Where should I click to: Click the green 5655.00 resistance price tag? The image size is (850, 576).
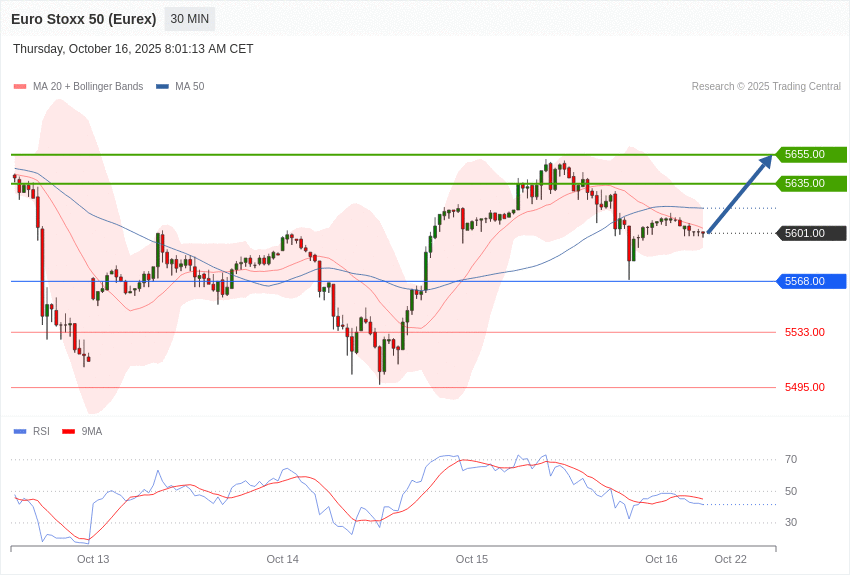[x=810, y=155]
